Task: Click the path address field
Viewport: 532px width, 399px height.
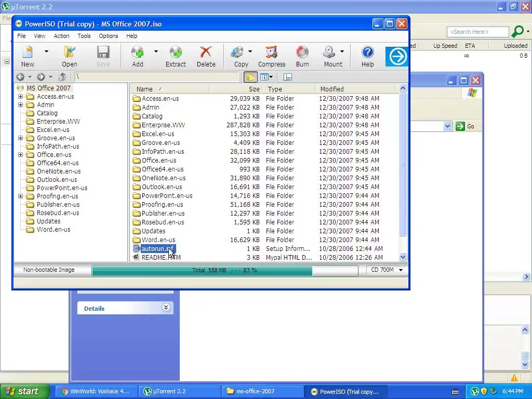Action: point(156,77)
